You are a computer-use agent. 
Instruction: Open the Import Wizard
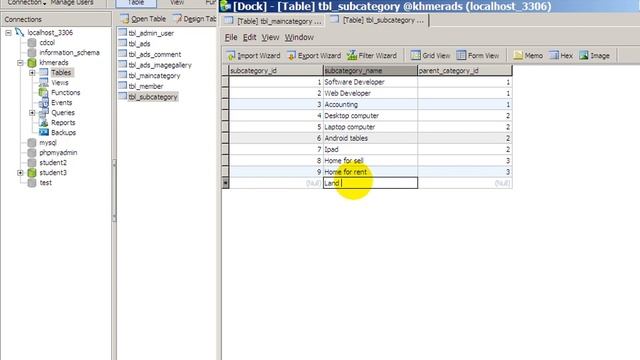(x=253, y=56)
